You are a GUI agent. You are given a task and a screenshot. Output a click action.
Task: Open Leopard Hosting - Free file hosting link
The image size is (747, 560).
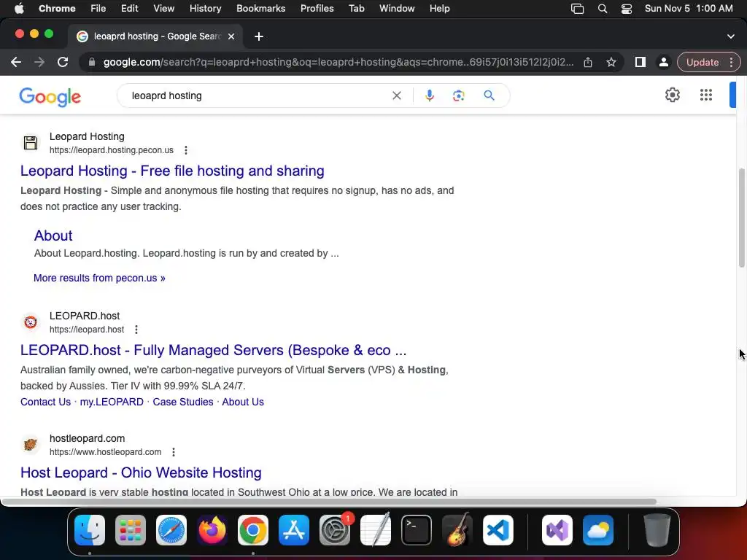click(x=172, y=171)
